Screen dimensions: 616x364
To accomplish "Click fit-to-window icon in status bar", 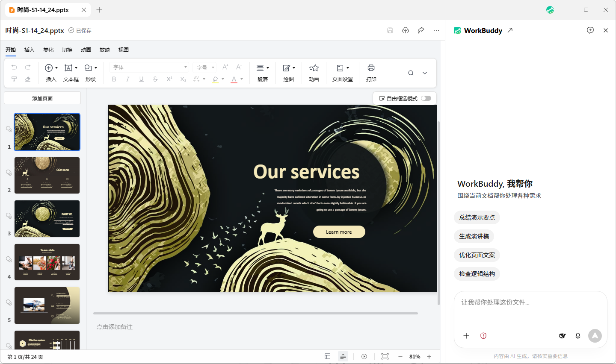I will pyautogui.click(x=385, y=356).
